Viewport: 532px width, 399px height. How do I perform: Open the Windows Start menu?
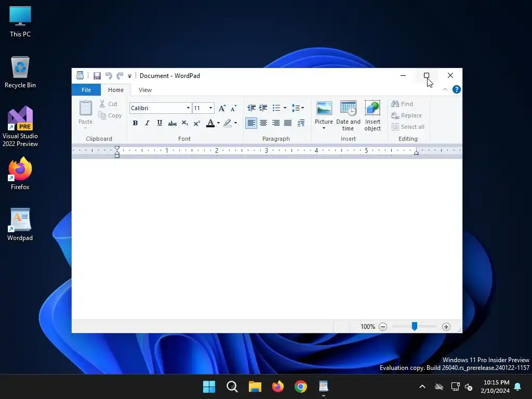209,387
